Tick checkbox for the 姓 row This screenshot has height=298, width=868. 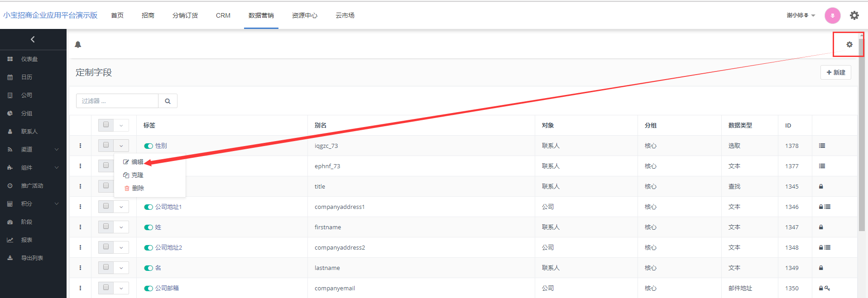click(106, 227)
